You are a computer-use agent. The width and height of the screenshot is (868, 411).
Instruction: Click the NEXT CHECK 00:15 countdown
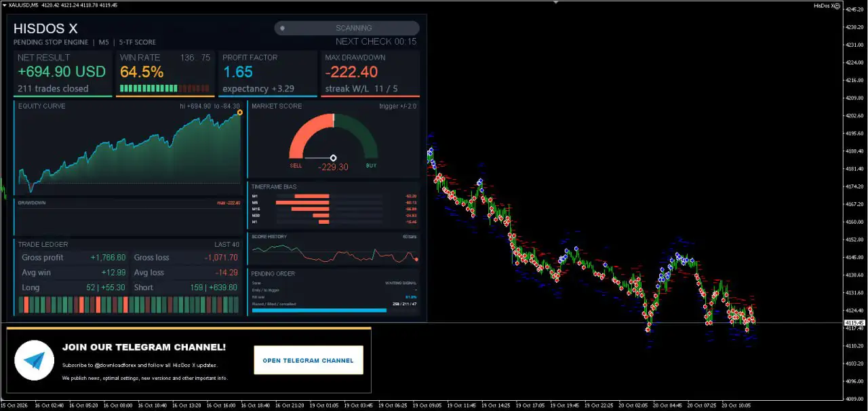tap(376, 41)
